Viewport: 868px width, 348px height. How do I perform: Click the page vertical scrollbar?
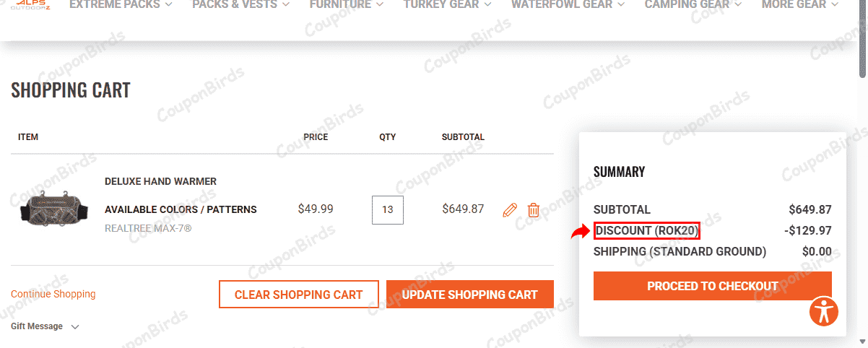(862, 173)
